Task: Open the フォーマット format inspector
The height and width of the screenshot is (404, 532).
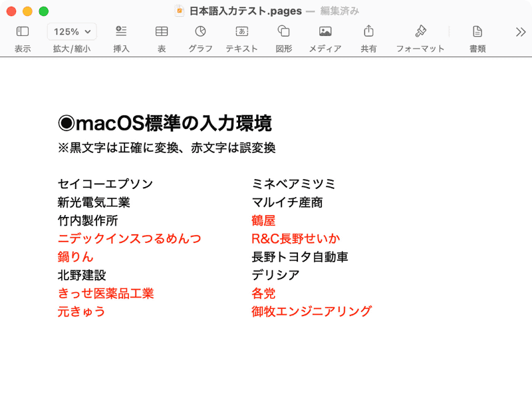Action: [x=420, y=31]
